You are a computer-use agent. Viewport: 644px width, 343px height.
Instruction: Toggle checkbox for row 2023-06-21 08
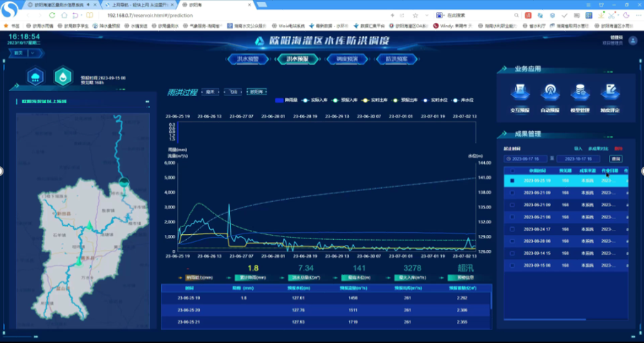512,217
